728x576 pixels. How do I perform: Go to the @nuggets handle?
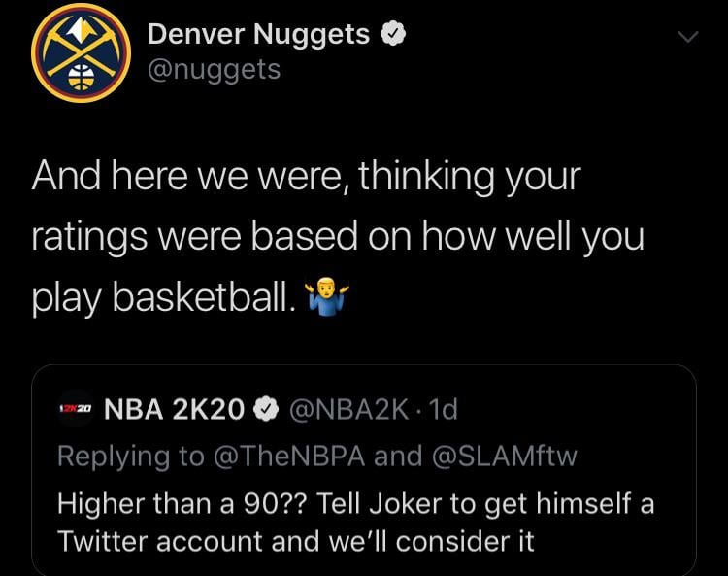click(x=214, y=70)
